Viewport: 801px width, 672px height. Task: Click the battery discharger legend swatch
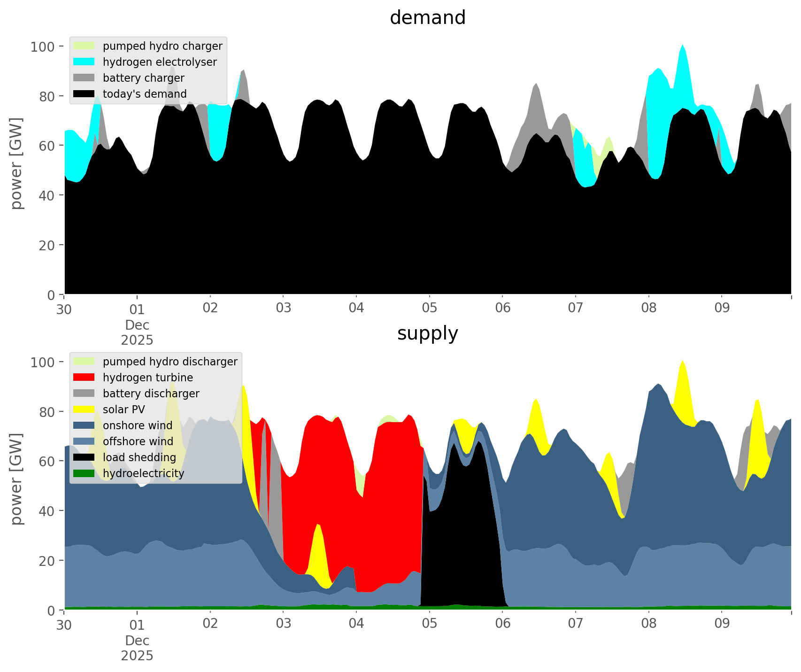coord(84,394)
